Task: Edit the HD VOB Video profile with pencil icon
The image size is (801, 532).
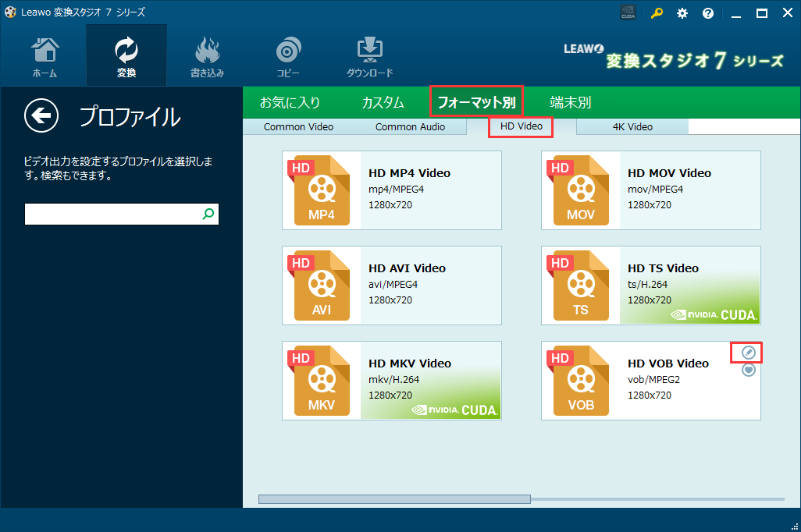Action: pyautogui.click(x=748, y=353)
